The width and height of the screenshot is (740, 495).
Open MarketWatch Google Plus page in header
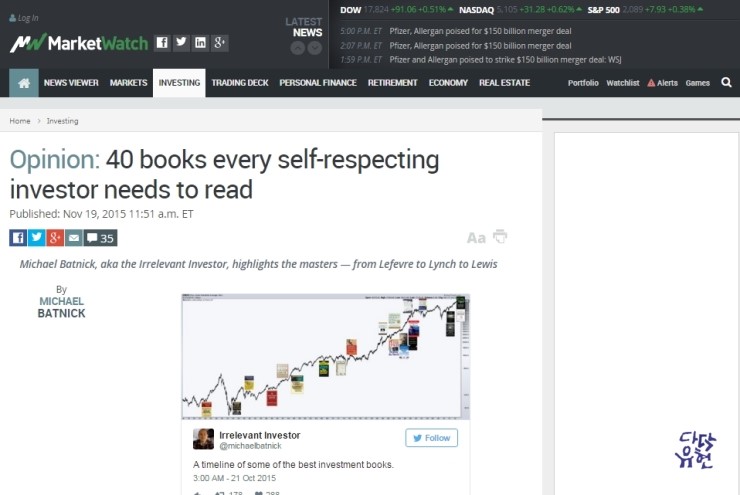point(219,43)
